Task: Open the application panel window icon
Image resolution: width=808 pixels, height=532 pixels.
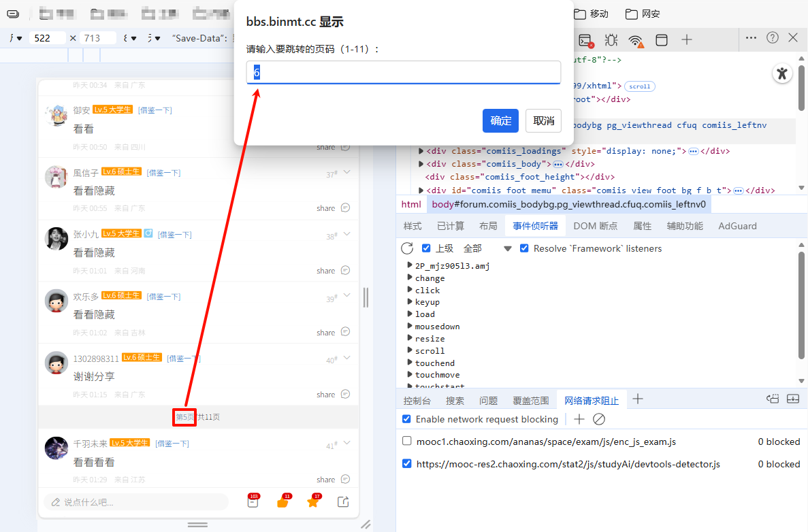Action: click(662, 39)
